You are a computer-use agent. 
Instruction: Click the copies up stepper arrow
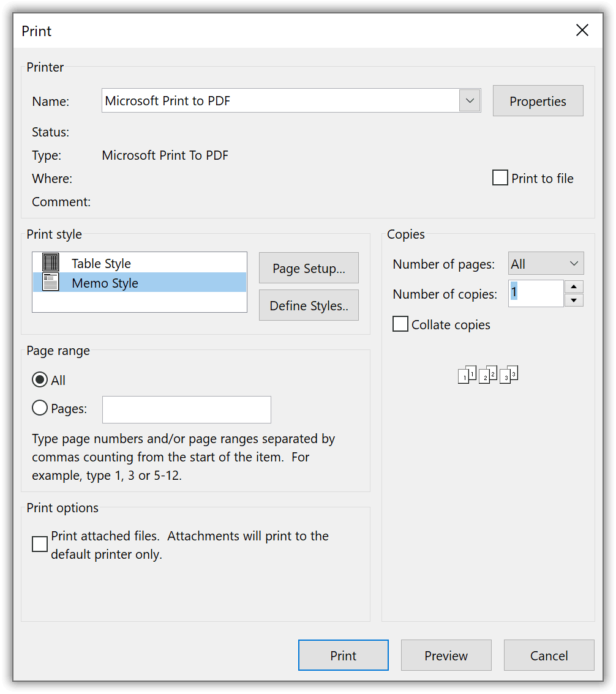[x=574, y=286]
